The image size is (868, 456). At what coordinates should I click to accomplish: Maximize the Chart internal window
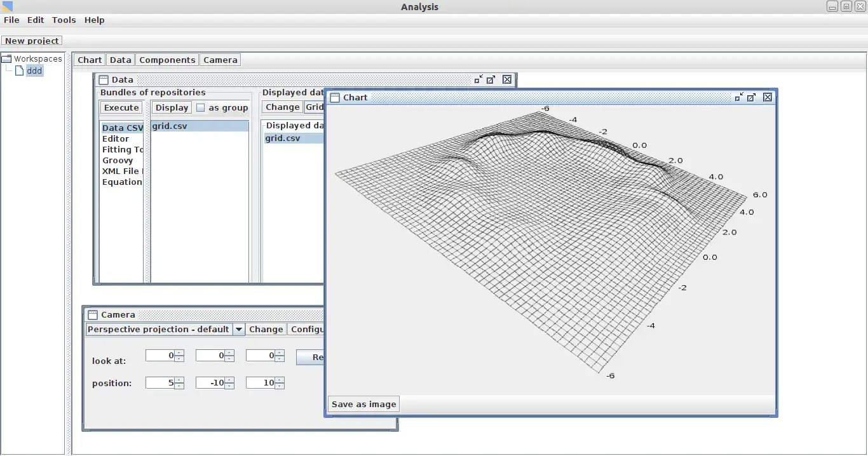click(751, 97)
